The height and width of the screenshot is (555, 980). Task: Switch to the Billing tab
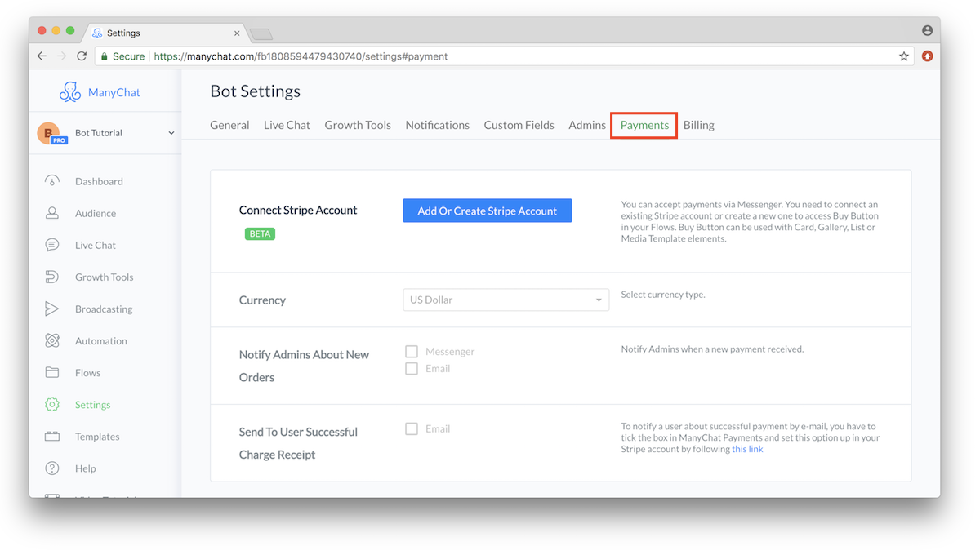click(x=699, y=125)
